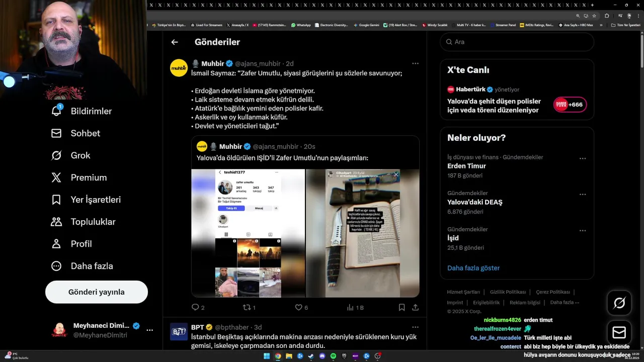The height and width of the screenshot is (362, 644).
Task: Repost the Muhbir post
Action: (249, 307)
